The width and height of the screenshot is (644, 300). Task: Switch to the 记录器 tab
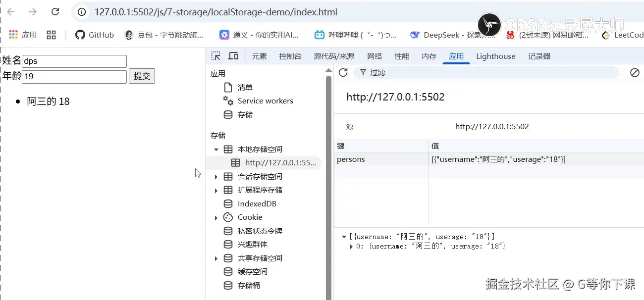(539, 56)
